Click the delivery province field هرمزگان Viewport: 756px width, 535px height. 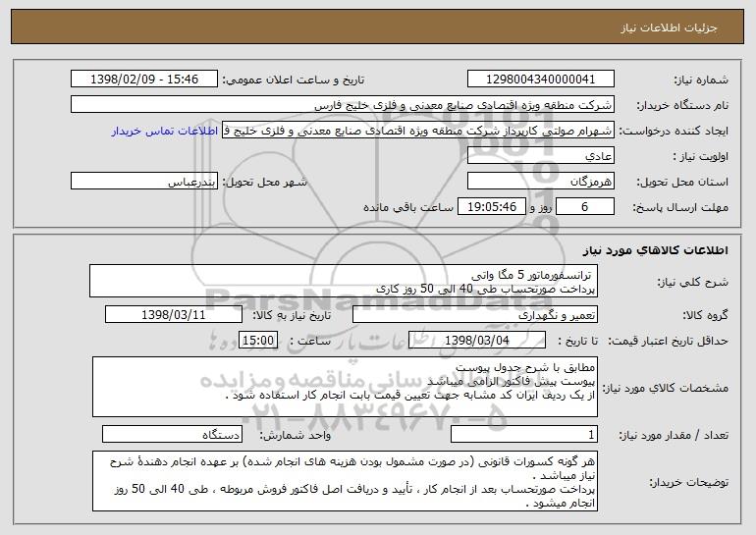pyautogui.click(x=540, y=182)
